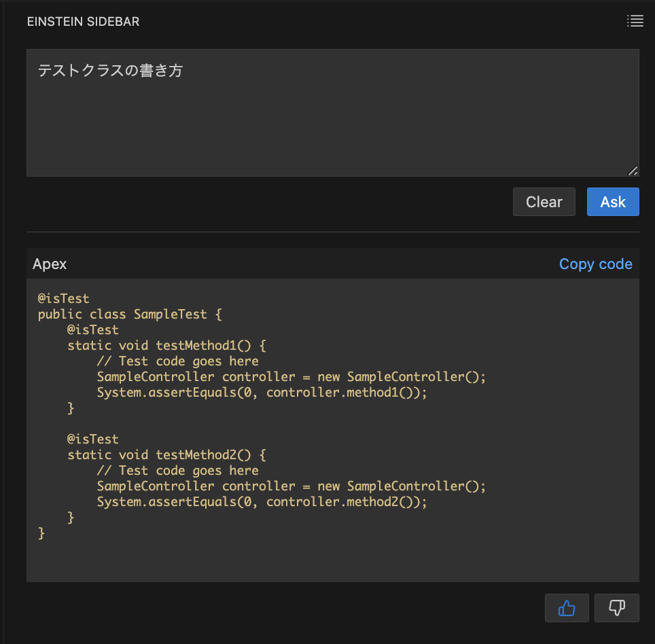Click the @isTest annotation line
Screen dimensions: 655x644
click(63, 298)
